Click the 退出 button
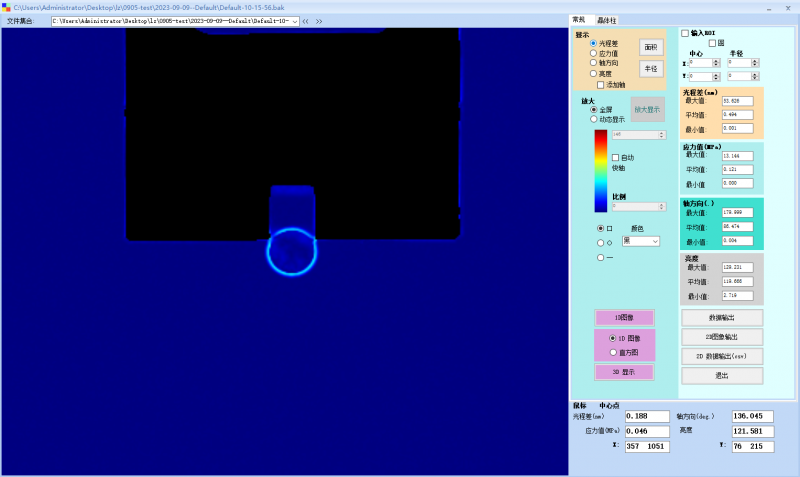Viewport: 800px width, 477px height. [722, 375]
